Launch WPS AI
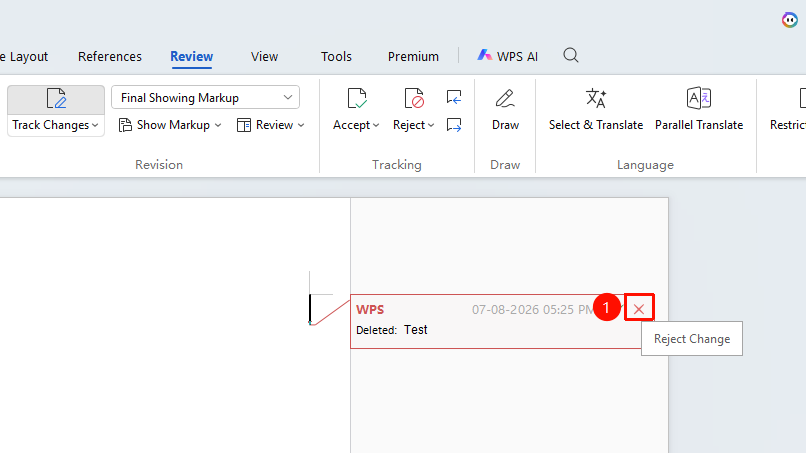Screen dimensions: 806x453 507,56
